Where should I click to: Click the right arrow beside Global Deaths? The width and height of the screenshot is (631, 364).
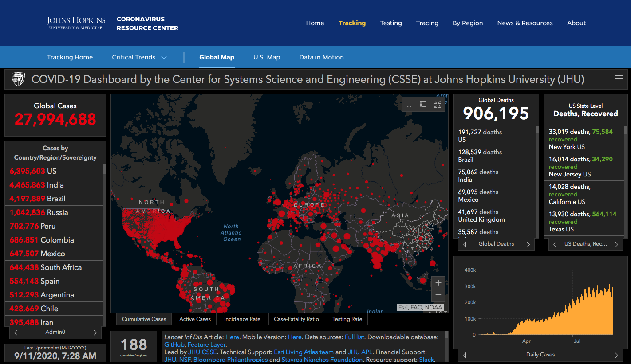(528, 244)
